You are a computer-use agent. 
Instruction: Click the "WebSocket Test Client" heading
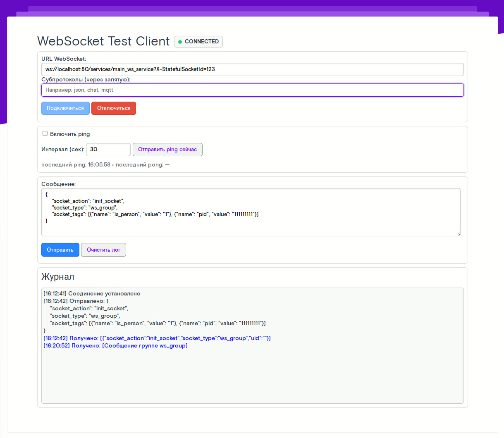tap(103, 41)
